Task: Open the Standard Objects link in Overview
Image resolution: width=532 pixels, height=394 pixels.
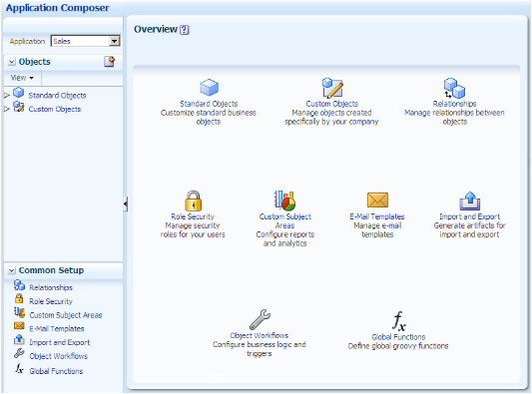Action: [x=209, y=104]
